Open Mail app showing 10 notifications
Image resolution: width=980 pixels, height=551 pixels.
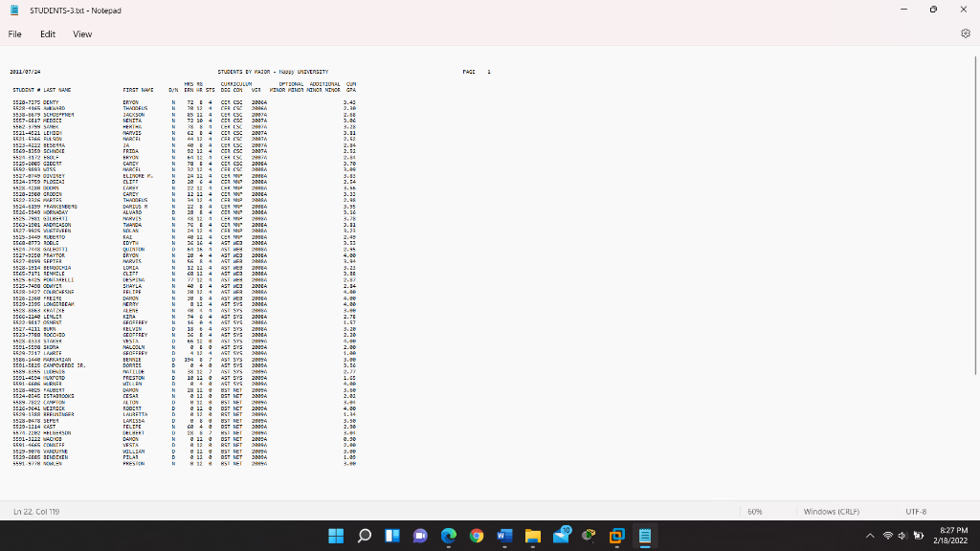tap(560, 537)
